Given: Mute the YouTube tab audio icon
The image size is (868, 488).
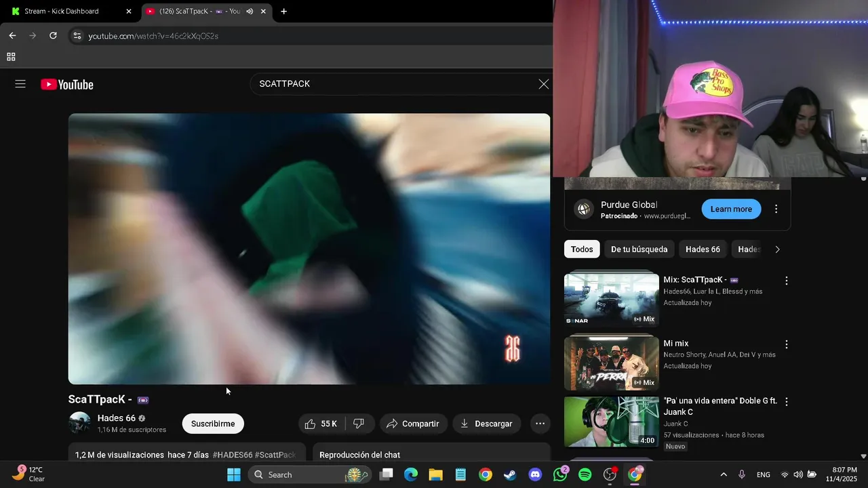Looking at the screenshot, I should tap(250, 12).
